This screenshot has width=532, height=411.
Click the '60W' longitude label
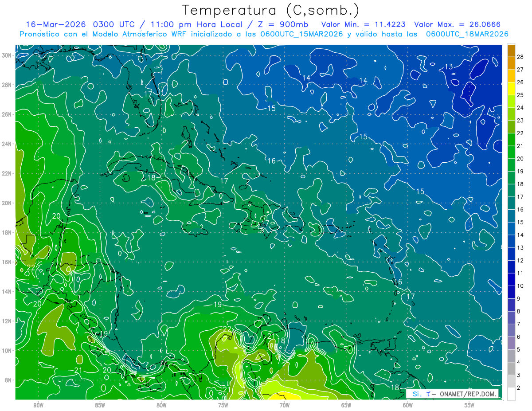click(408, 405)
